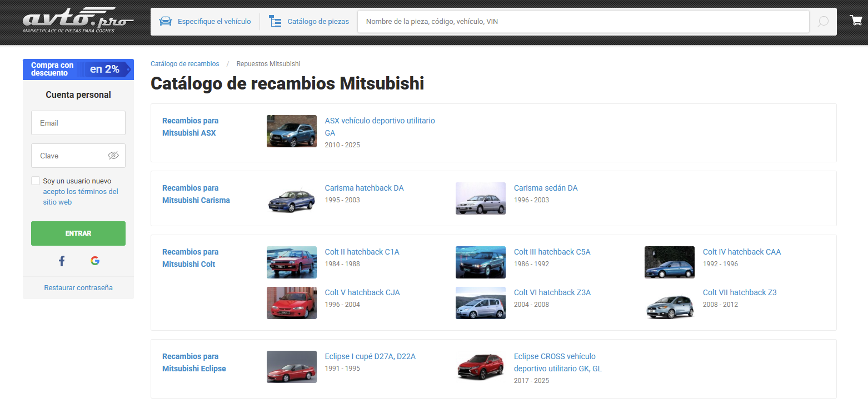Check the 'Soy un usuario nuevo' checkbox

pyautogui.click(x=36, y=181)
